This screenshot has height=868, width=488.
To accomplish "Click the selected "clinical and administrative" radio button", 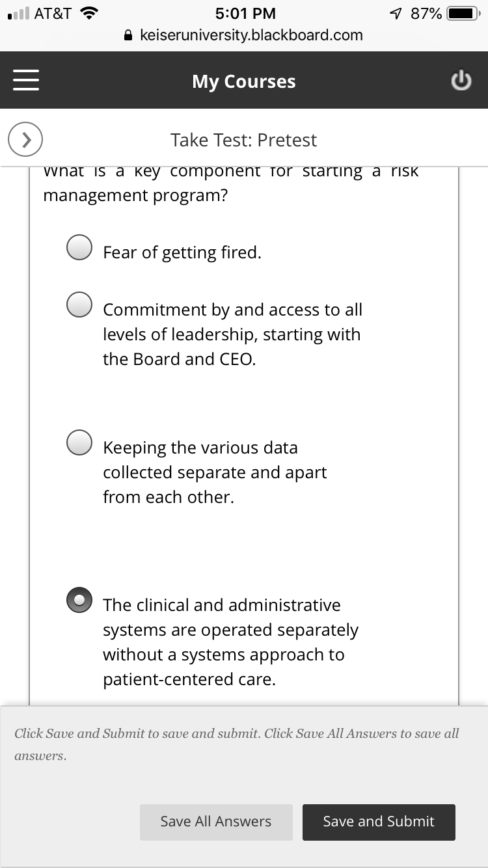I will click(79, 600).
